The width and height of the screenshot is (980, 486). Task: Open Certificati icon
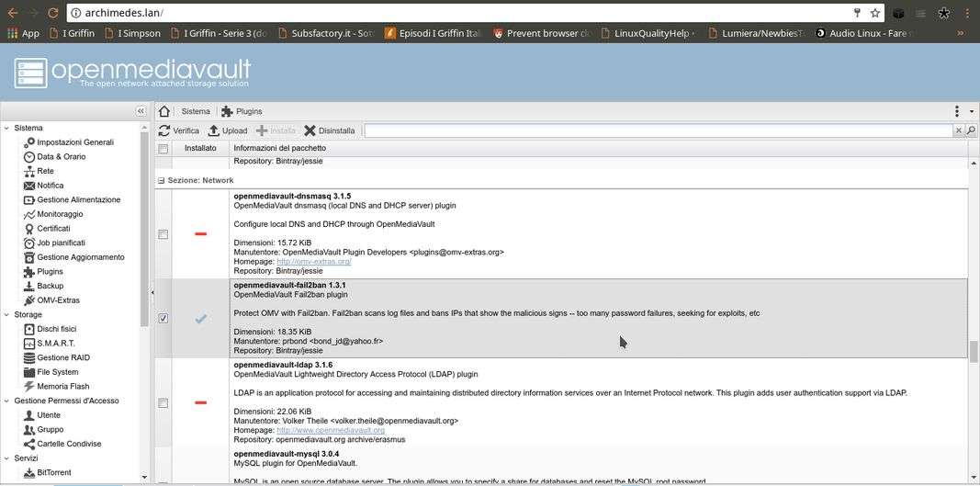point(28,229)
